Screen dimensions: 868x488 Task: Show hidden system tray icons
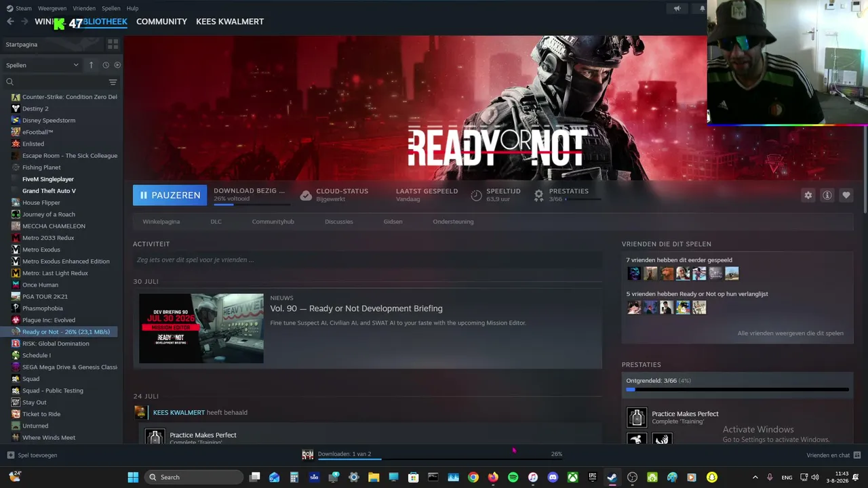(755, 477)
